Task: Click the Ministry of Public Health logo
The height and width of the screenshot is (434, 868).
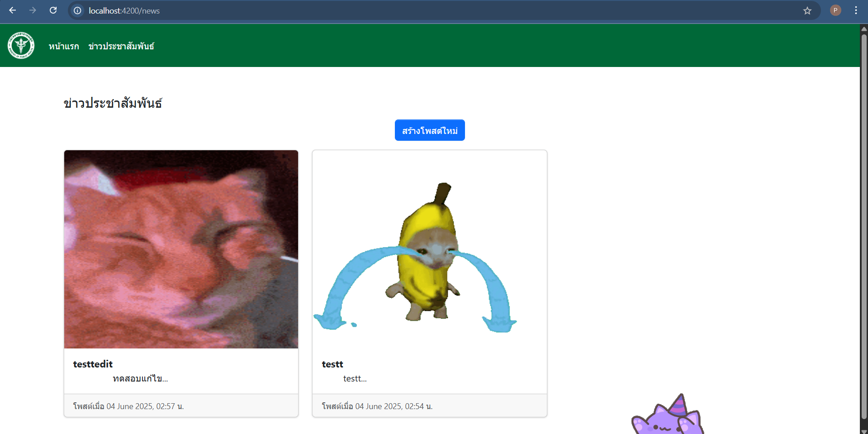Action: [x=21, y=45]
